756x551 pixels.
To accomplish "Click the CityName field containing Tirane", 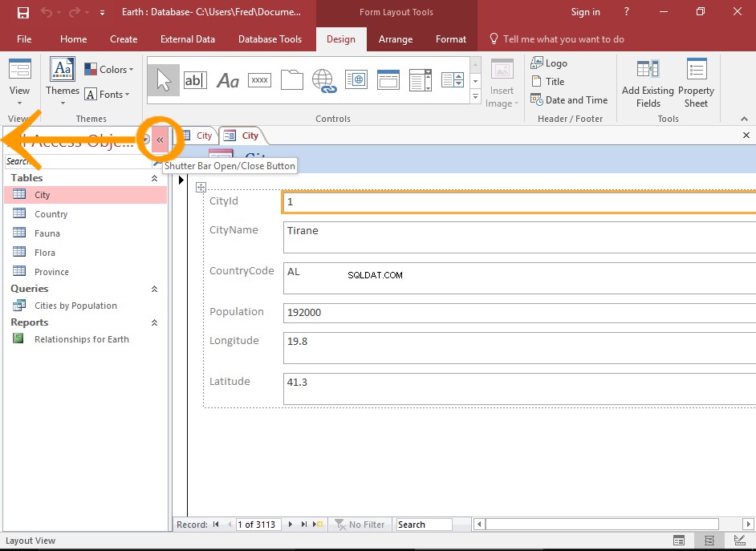I will point(519,237).
